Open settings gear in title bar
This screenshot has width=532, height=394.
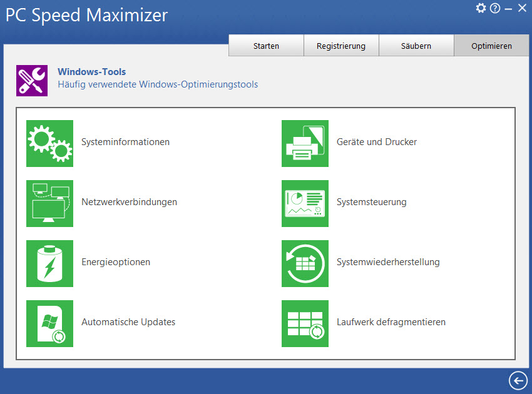(481, 8)
